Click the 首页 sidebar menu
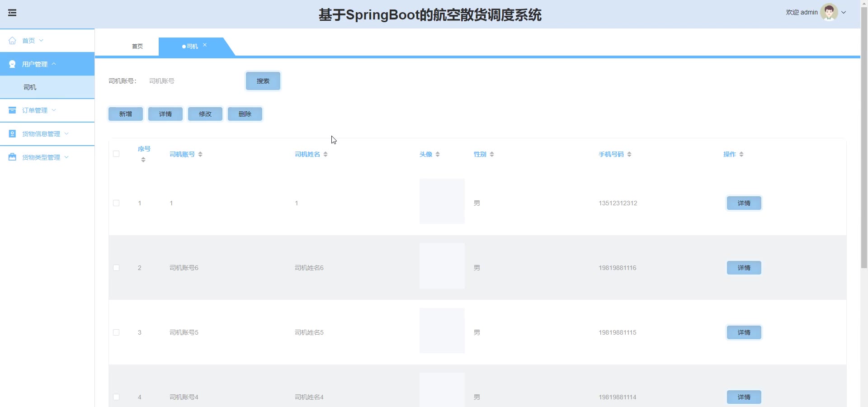Image resolution: width=868 pixels, height=407 pixels. click(47, 41)
